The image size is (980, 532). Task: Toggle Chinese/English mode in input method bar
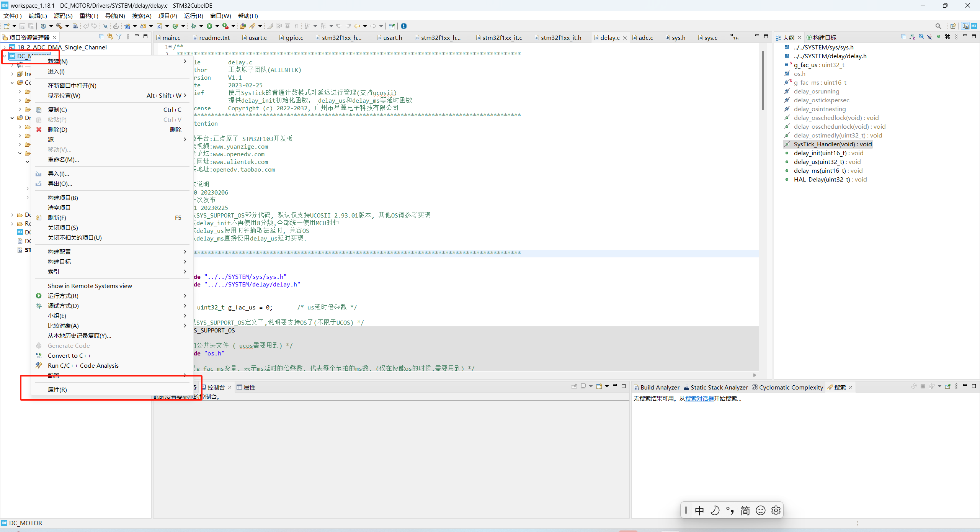click(699, 510)
